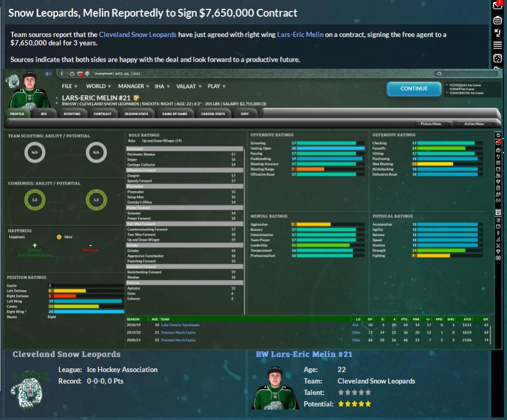Image resolution: width=507 pixels, height=420 pixels.
Task: Click the team logo icon in inner sidebar
Action: pyautogui.click(x=498, y=212)
